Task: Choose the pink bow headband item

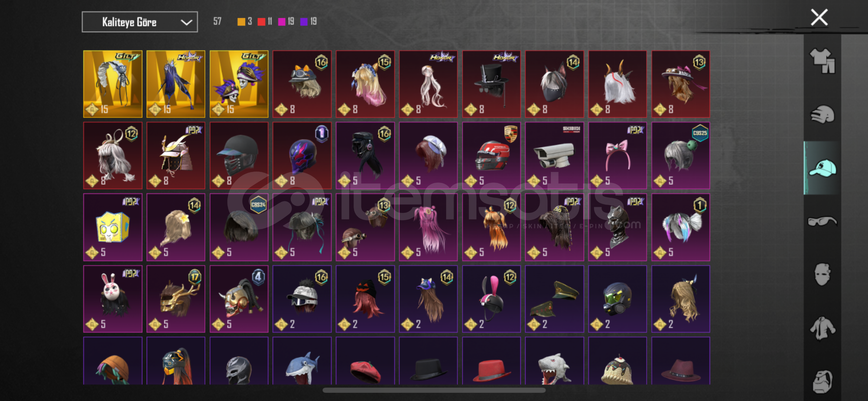Action: [x=618, y=156]
